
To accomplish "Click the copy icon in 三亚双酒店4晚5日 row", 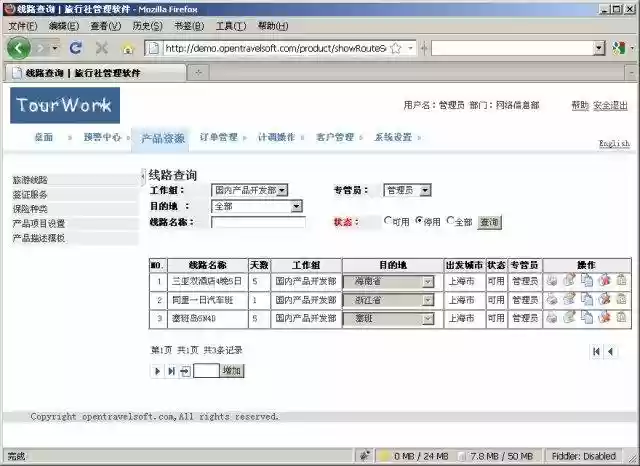I will (x=587, y=280).
